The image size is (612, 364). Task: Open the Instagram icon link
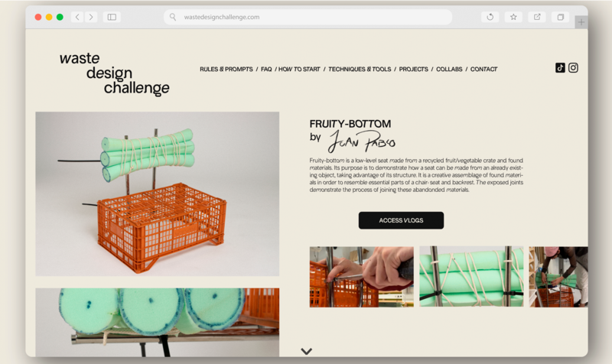pyautogui.click(x=573, y=68)
